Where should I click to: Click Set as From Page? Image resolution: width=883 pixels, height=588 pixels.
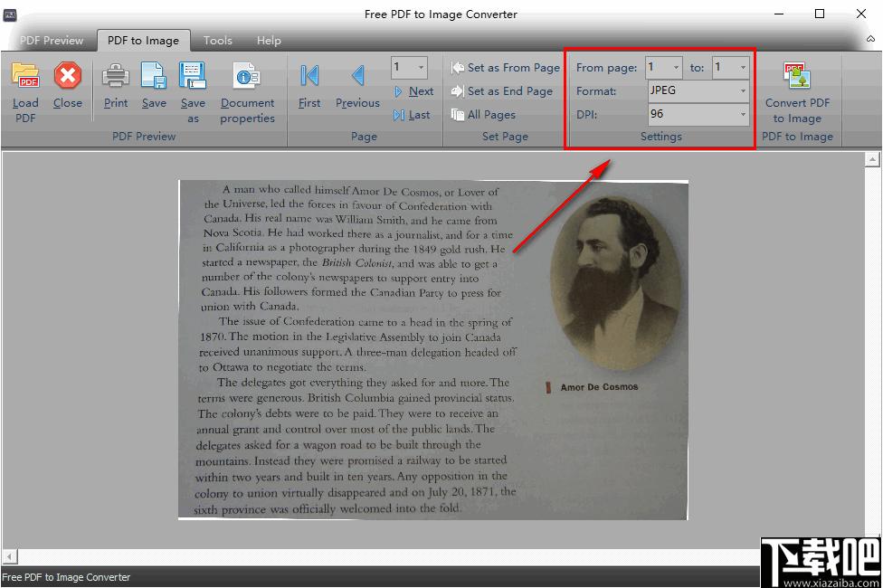[505, 68]
